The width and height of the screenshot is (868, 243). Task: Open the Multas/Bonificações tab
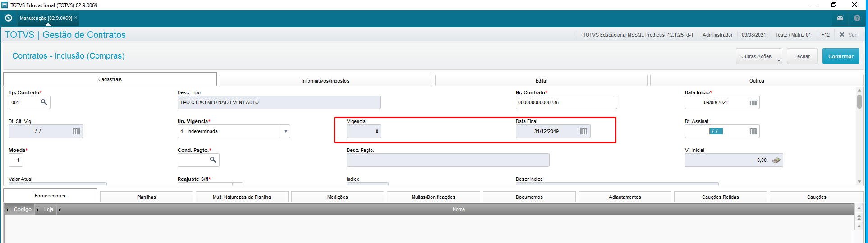tap(433, 197)
